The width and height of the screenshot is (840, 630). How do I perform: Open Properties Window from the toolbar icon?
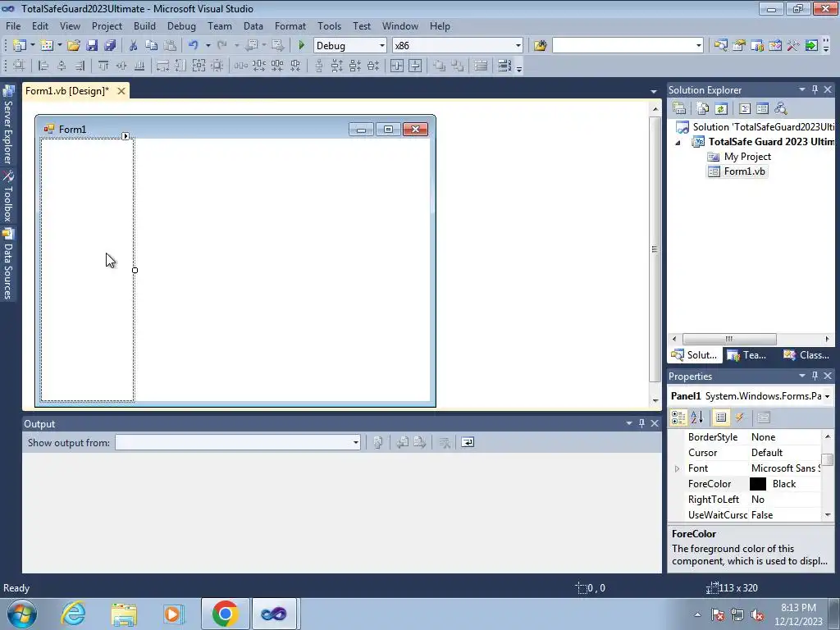[739, 46]
